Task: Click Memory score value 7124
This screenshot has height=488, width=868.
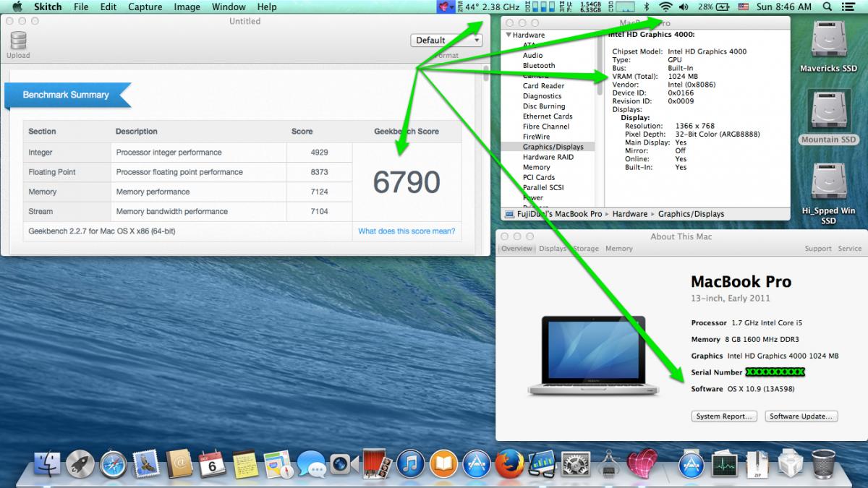Action: click(319, 192)
